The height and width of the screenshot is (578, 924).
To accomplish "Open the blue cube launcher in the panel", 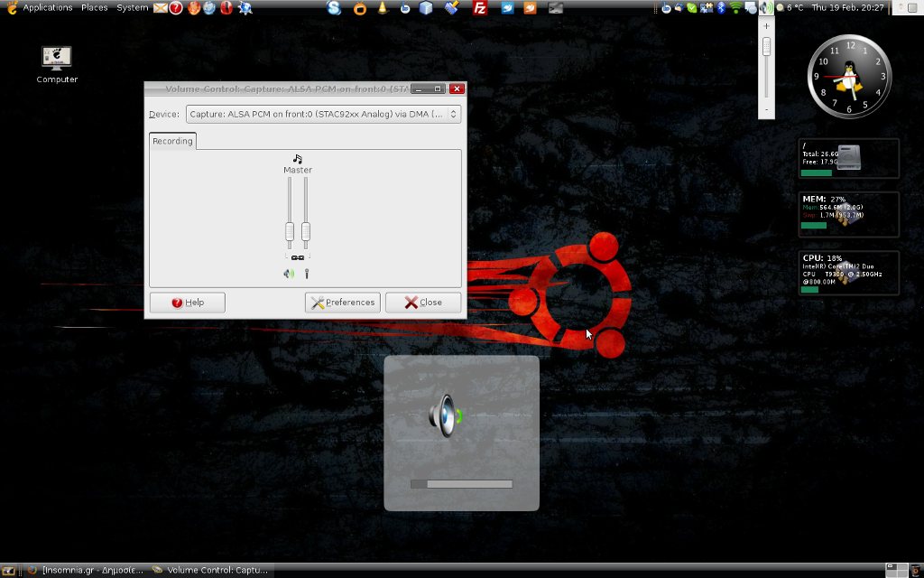I will [426, 8].
